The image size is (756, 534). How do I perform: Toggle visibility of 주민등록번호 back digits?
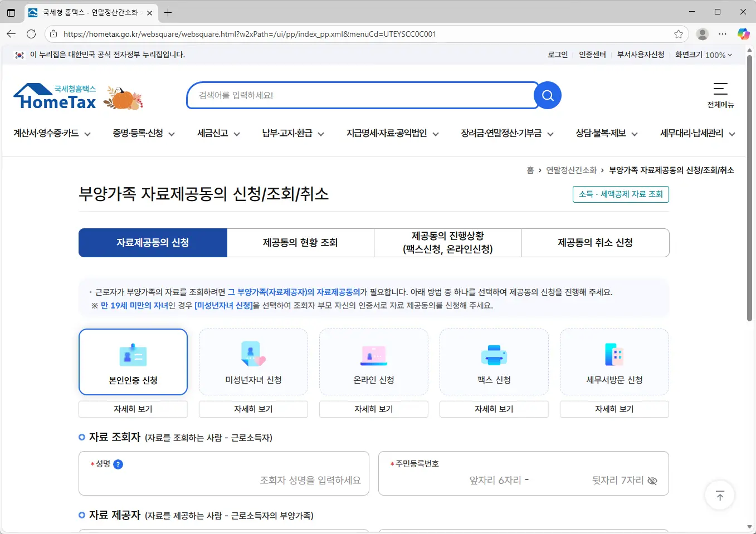[652, 481]
